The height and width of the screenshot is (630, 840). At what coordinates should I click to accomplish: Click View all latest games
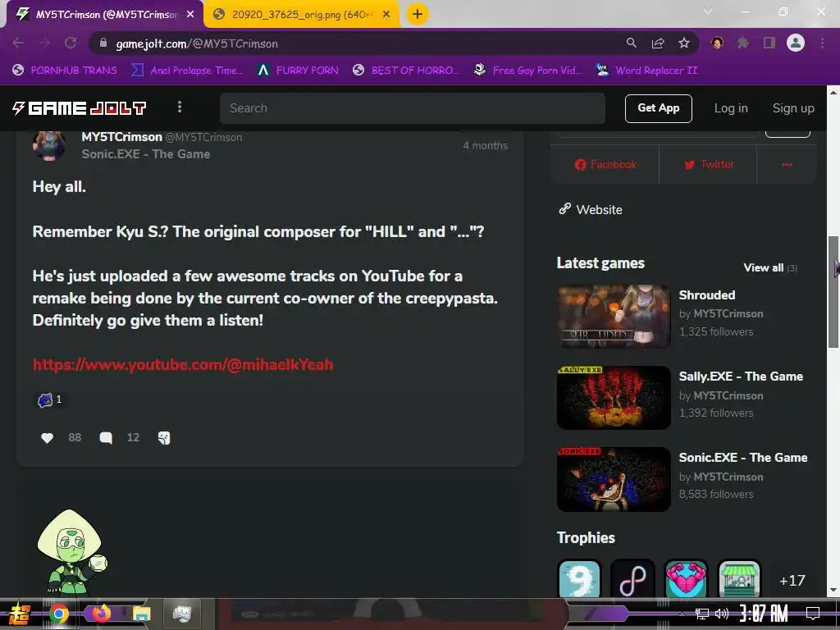769,268
